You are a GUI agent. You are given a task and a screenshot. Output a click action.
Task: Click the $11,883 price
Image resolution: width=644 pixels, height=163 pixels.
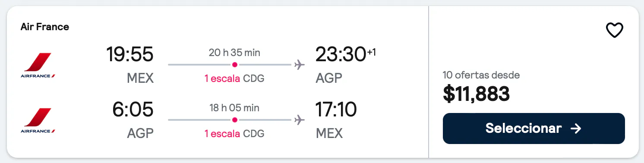tap(476, 94)
